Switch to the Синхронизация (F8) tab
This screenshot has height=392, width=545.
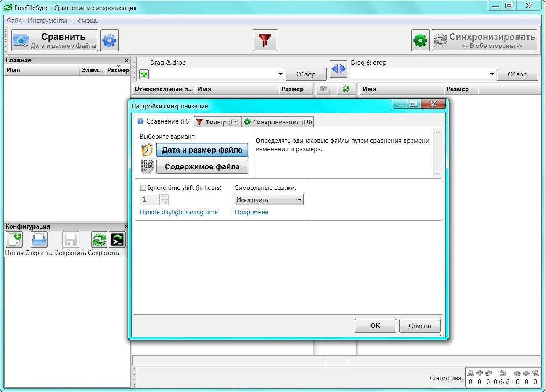tap(278, 122)
